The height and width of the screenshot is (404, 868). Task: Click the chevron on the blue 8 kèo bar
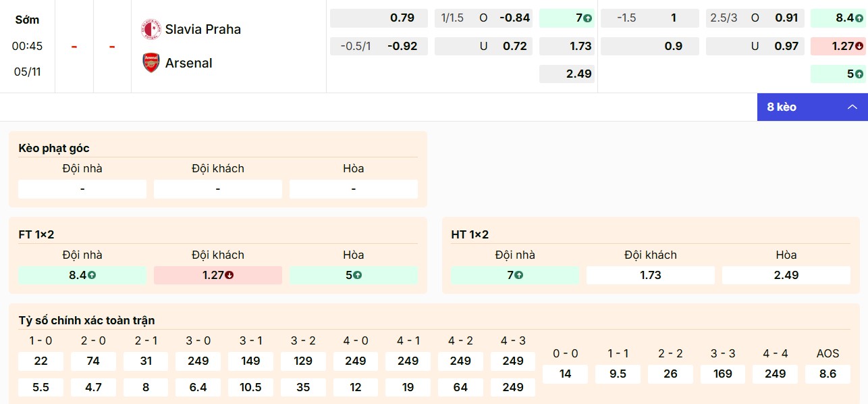(852, 107)
